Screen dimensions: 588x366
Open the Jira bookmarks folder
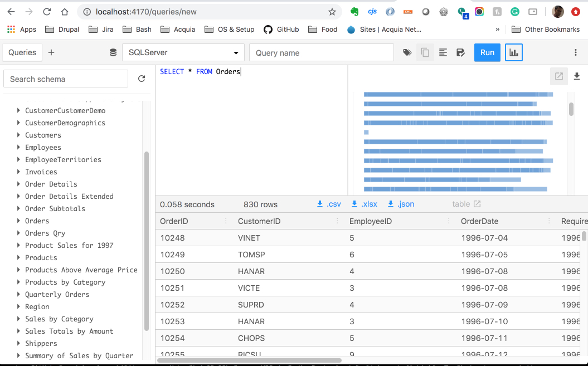pyautogui.click(x=101, y=30)
